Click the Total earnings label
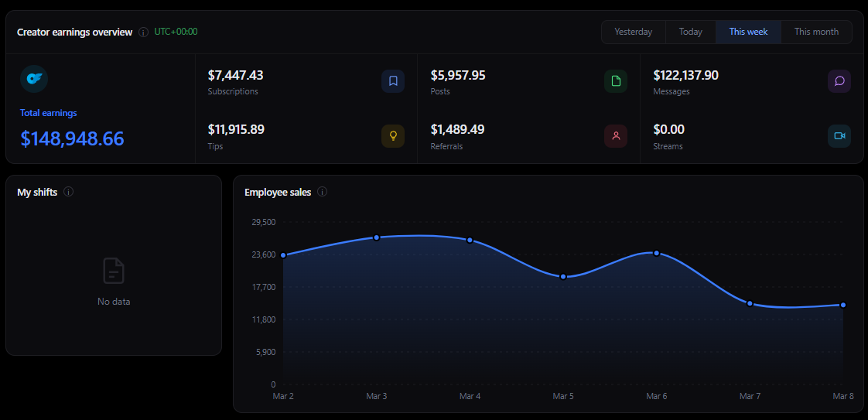868x420 pixels. tap(48, 113)
